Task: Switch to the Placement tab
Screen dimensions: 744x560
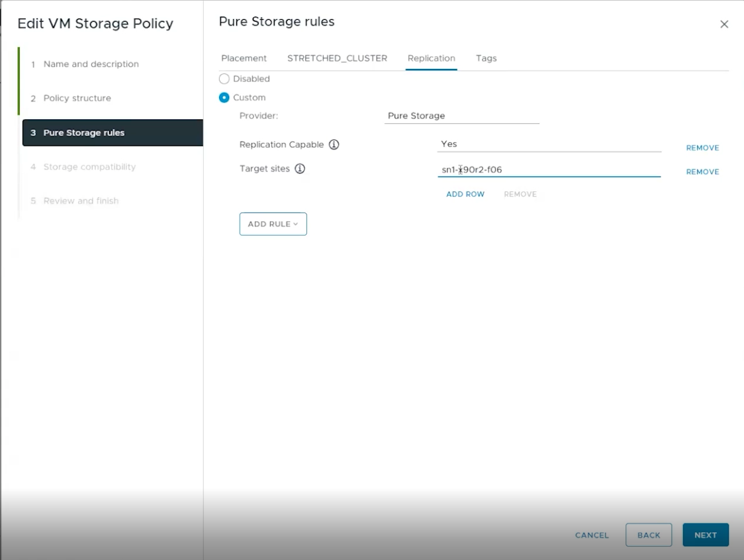Action: (x=244, y=58)
